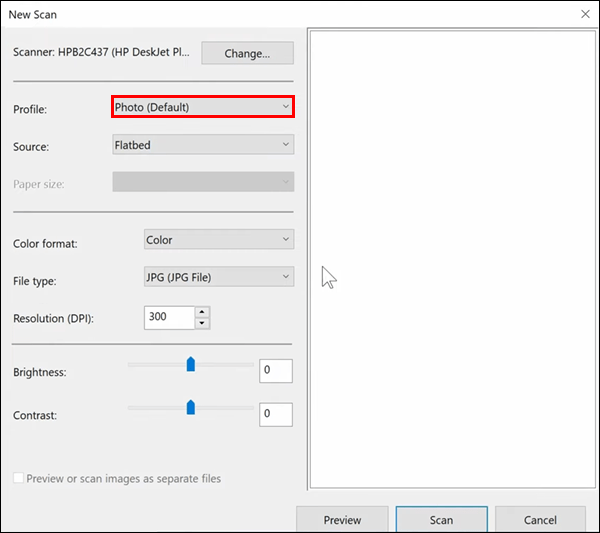
Task: Click the Profile label
Action: click(30, 109)
